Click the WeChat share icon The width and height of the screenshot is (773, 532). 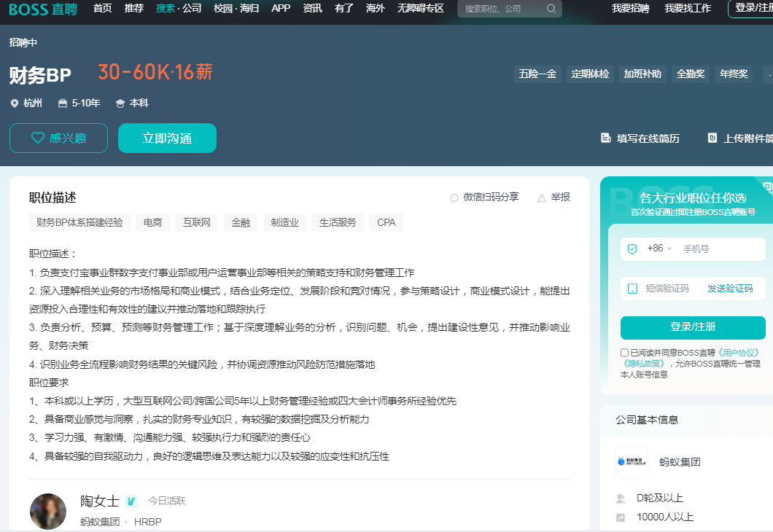[454, 198]
